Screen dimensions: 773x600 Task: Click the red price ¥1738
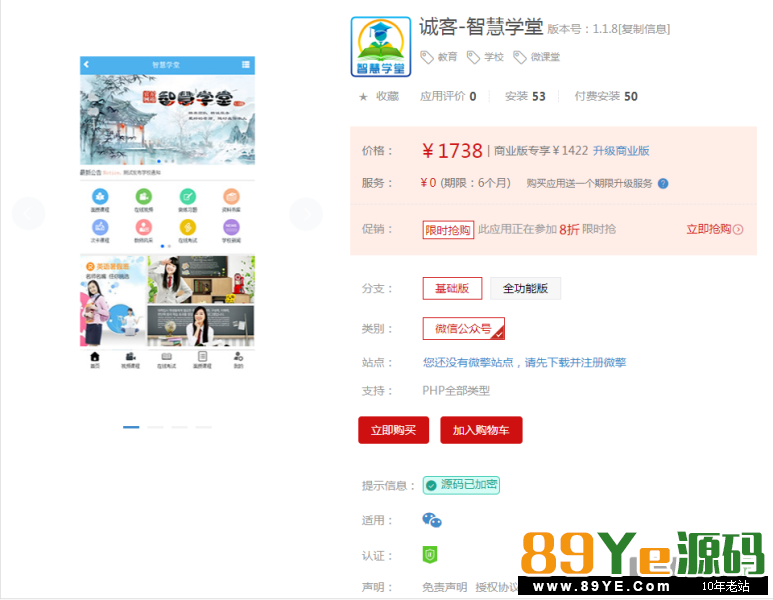click(452, 151)
